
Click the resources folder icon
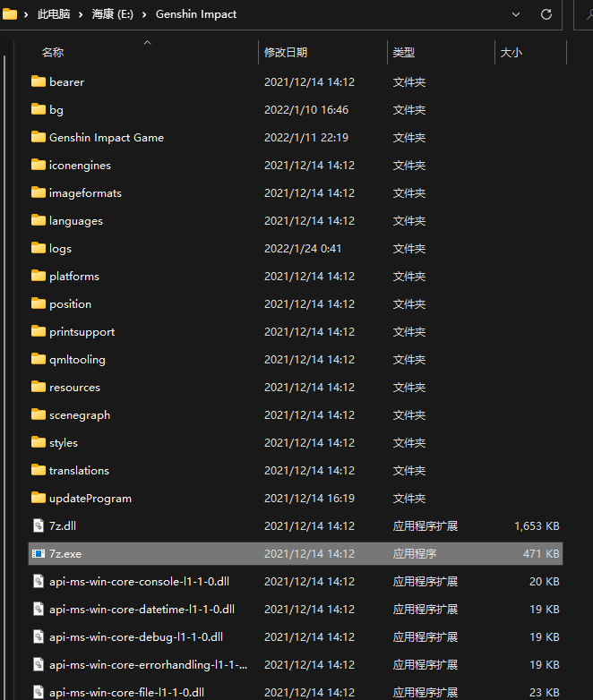39,387
